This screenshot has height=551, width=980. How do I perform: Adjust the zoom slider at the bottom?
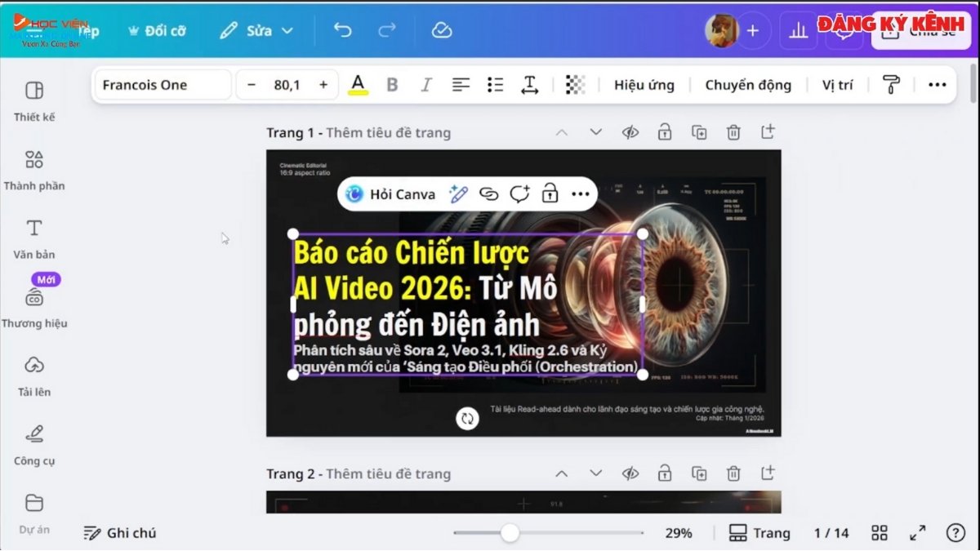point(510,532)
